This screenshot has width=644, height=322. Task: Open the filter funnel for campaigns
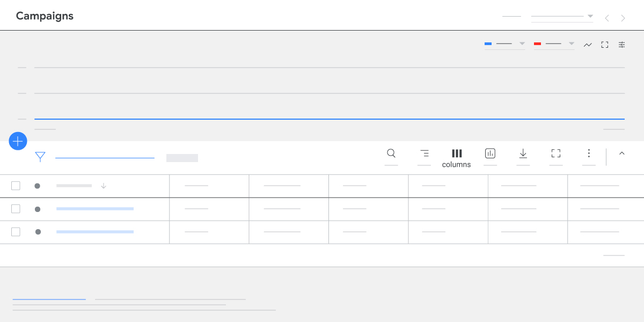(x=40, y=156)
